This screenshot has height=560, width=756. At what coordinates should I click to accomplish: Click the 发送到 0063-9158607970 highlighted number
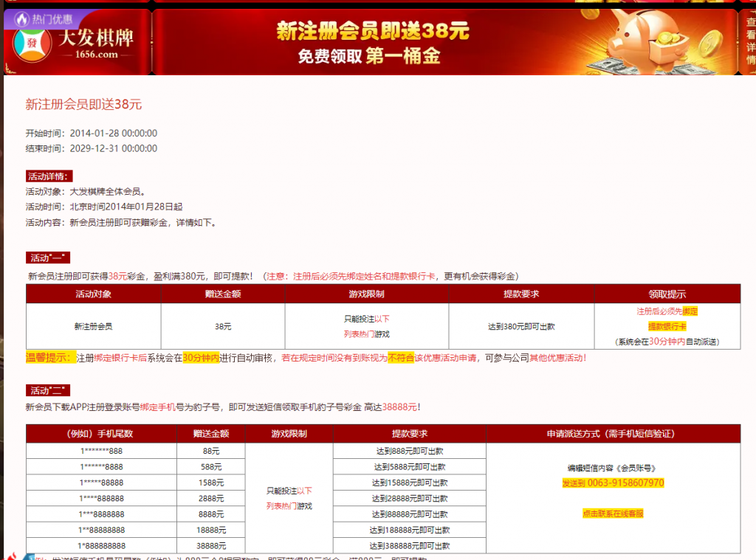click(x=613, y=483)
